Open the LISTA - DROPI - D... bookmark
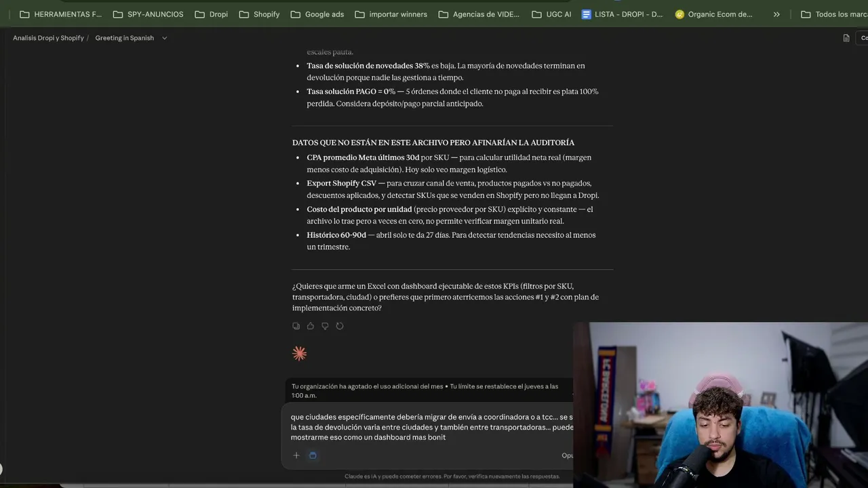This screenshot has height=488, width=868. tap(623, 14)
